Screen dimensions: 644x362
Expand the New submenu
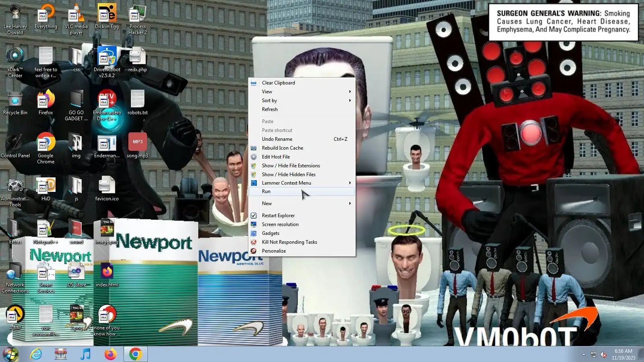click(302, 204)
